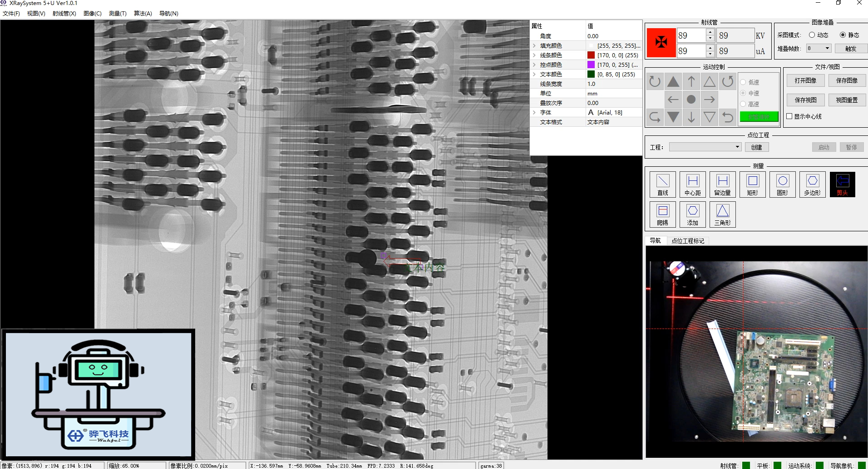This screenshot has width=868, height=469.
Task: Click the 保存视图 save view button
Action: (805, 100)
